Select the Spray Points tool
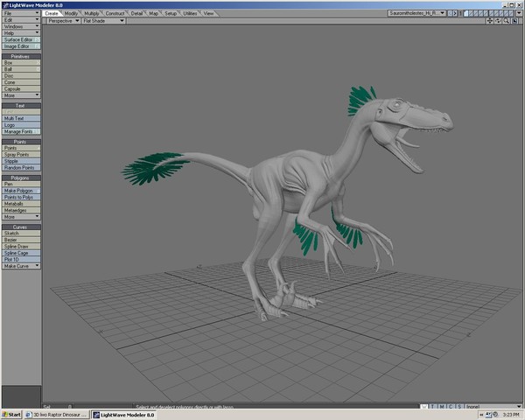 [x=21, y=154]
